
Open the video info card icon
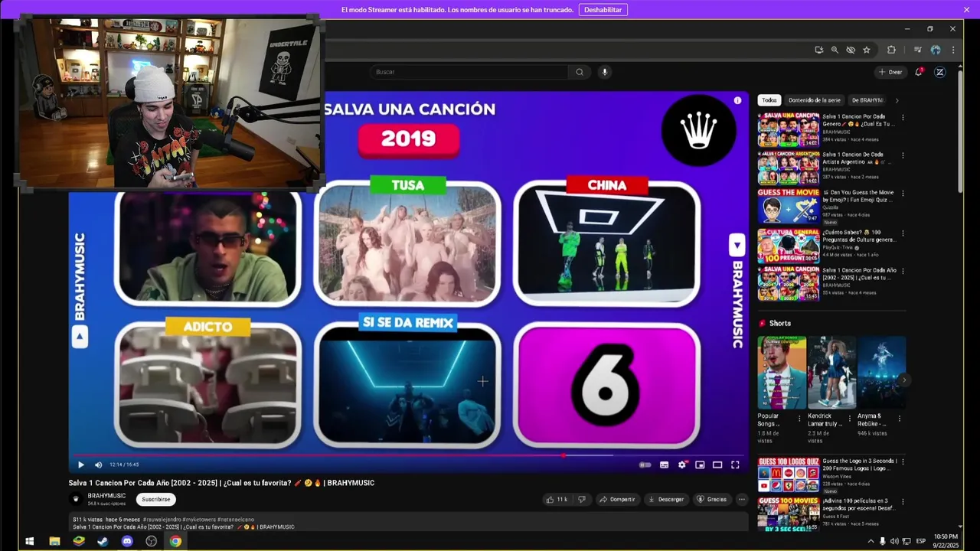pos(737,100)
